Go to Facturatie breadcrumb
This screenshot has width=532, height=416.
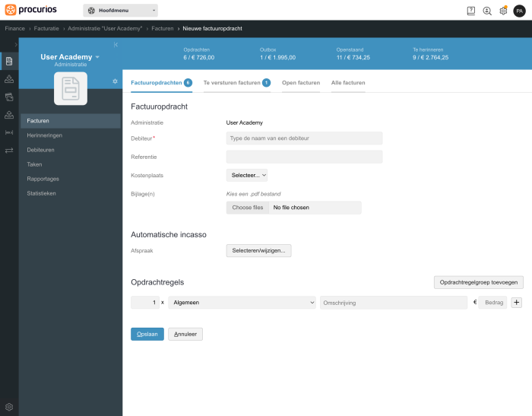point(46,29)
